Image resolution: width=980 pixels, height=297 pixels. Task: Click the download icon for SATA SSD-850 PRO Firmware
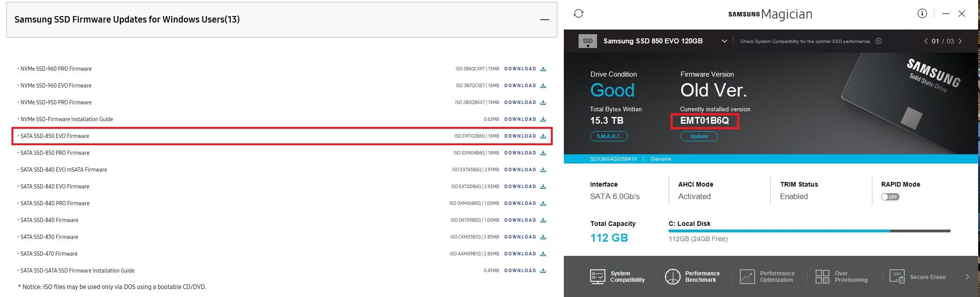[543, 153]
